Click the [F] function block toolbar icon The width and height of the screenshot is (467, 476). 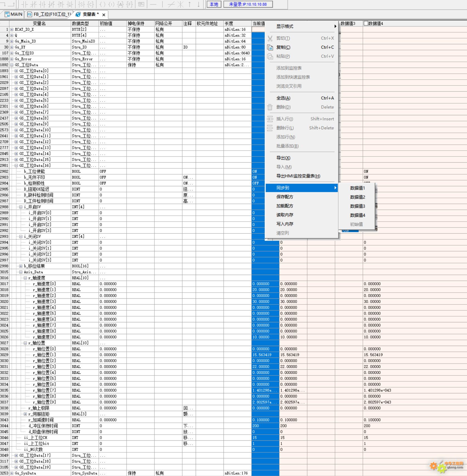point(129,4)
